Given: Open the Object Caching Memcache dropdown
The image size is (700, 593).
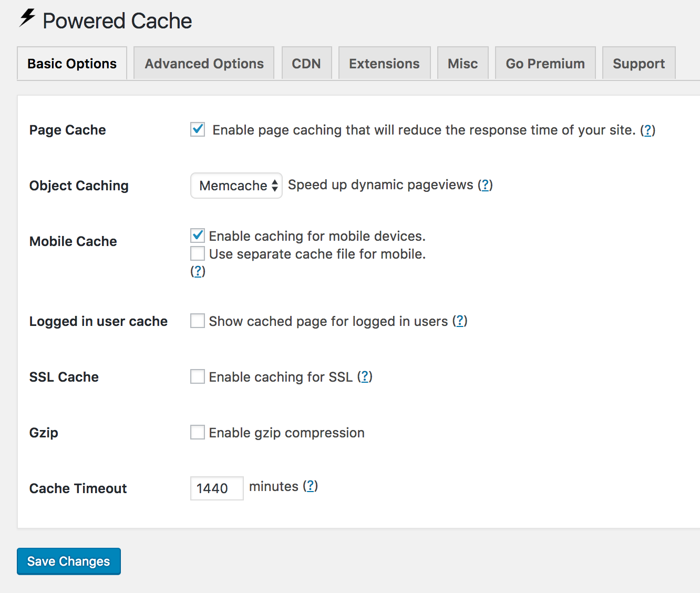Looking at the screenshot, I should tap(236, 185).
